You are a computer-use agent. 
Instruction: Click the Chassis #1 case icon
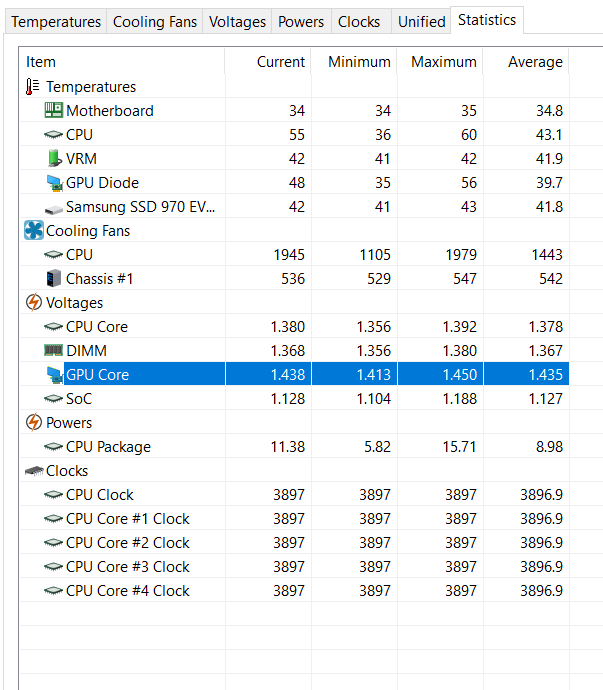point(53,279)
